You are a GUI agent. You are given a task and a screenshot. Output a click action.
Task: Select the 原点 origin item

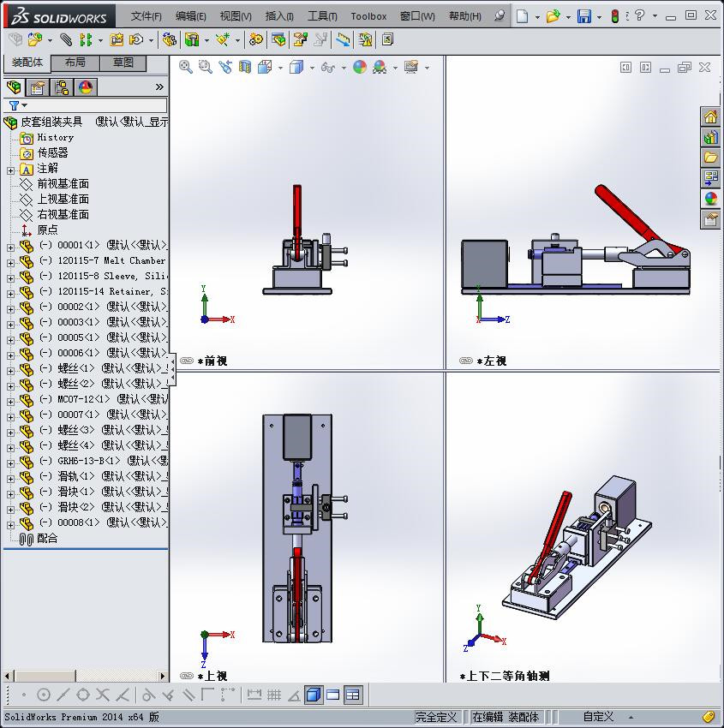click(47, 230)
